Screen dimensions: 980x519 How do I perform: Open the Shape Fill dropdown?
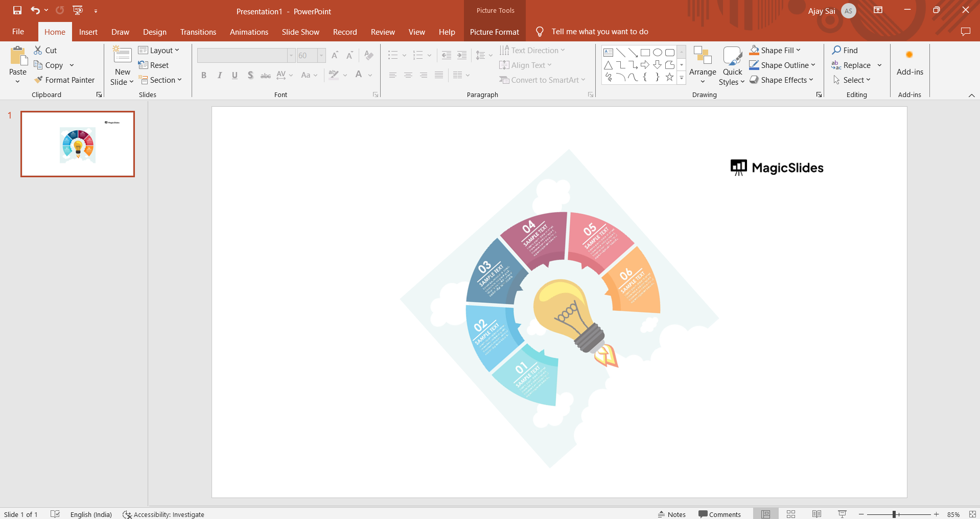(x=776, y=50)
